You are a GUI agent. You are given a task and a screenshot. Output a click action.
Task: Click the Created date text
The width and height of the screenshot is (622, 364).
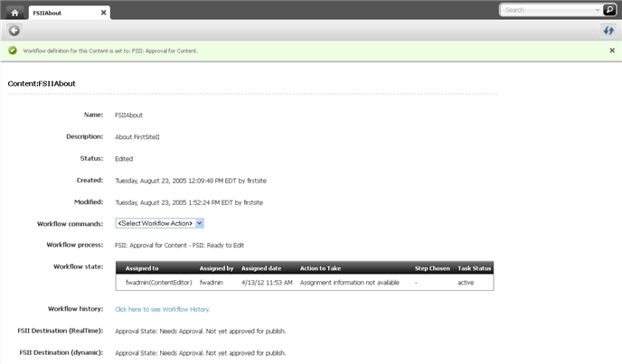pos(191,181)
